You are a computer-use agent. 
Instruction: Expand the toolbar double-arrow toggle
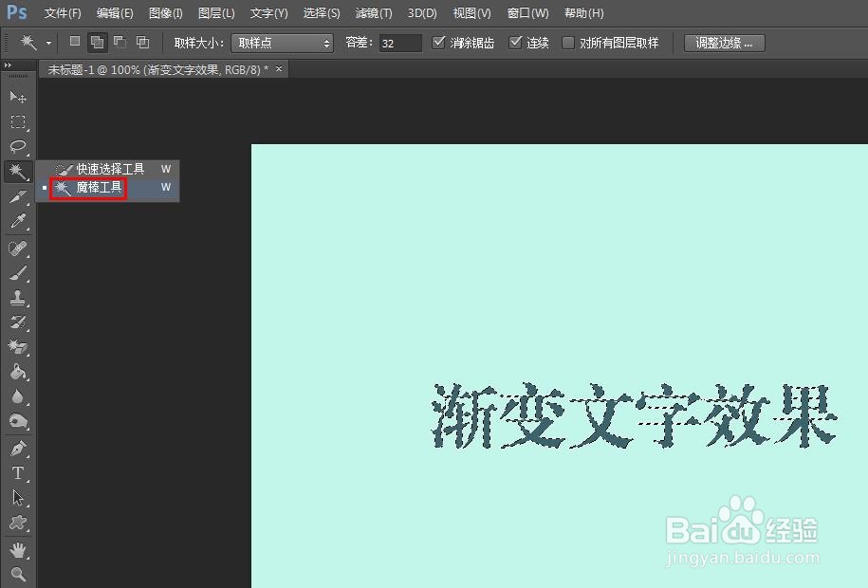[8, 64]
